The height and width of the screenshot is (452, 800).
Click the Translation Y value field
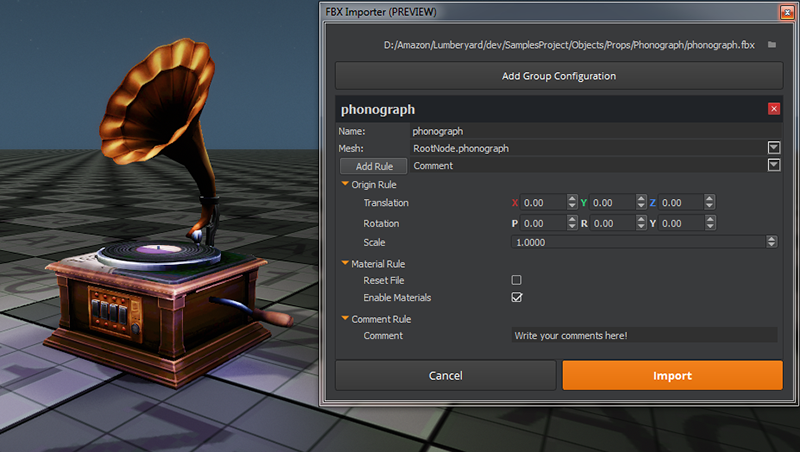[x=612, y=203]
